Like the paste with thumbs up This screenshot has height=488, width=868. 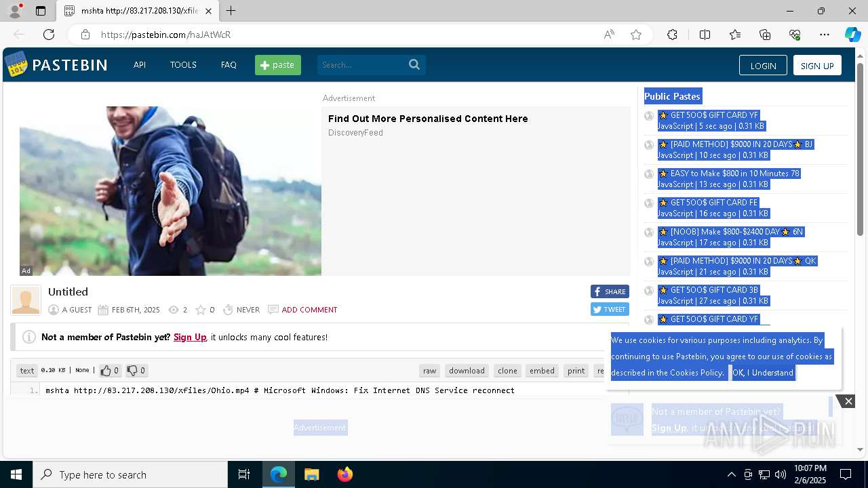pos(109,371)
